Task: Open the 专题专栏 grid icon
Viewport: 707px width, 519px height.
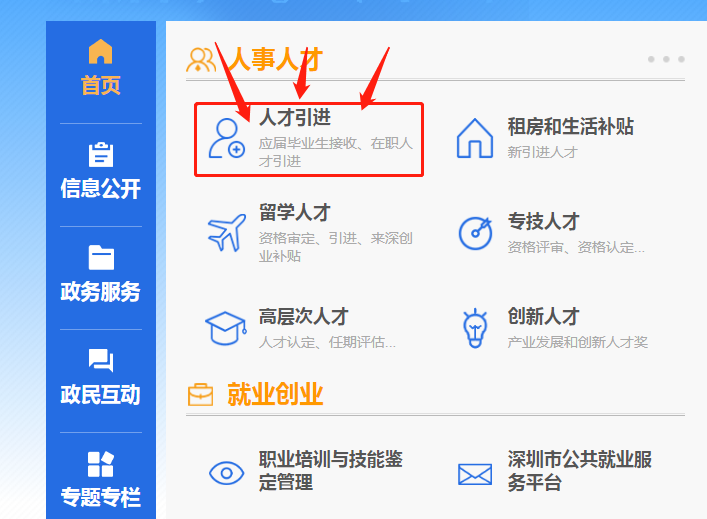Action: [x=101, y=464]
